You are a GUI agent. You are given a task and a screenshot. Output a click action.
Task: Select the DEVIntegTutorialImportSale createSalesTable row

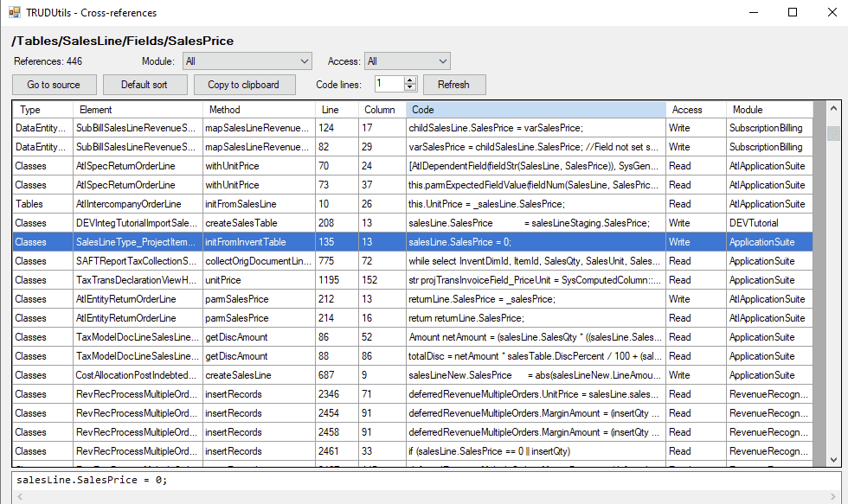pos(260,223)
